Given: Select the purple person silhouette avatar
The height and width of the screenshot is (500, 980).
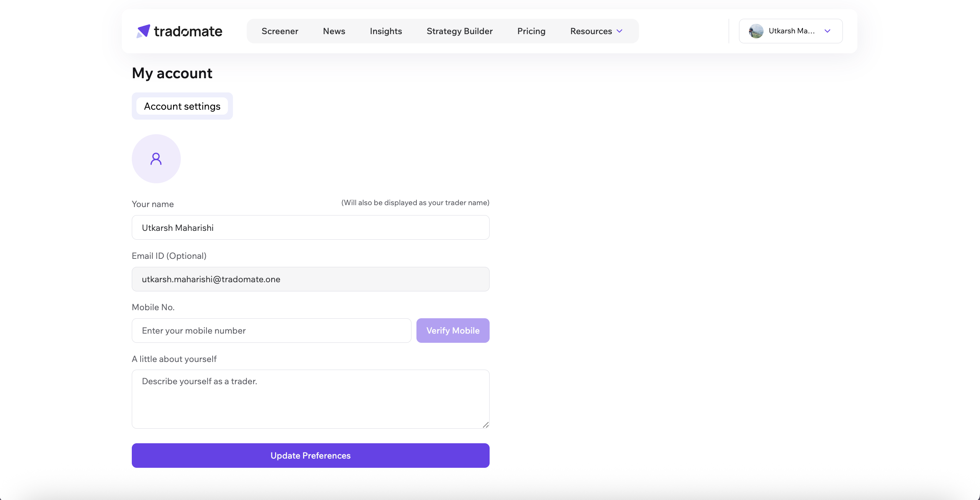Looking at the screenshot, I should click(156, 158).
